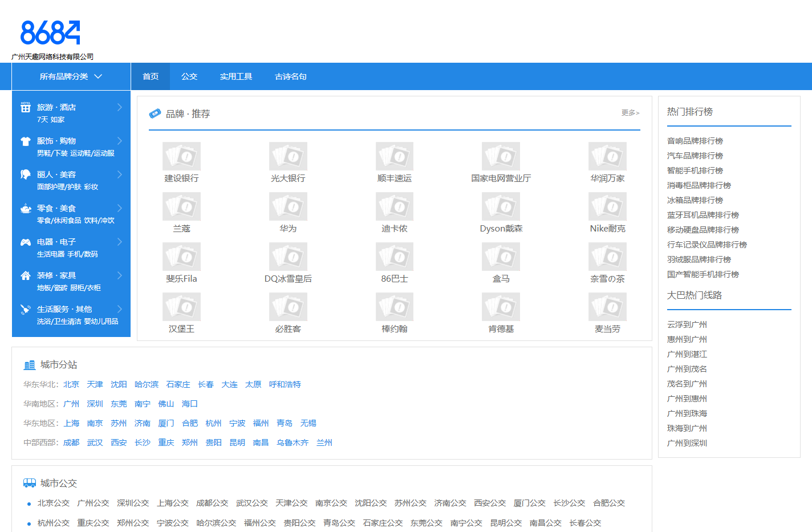Open the 光大银行 brand thumbnail

[288, 156]
